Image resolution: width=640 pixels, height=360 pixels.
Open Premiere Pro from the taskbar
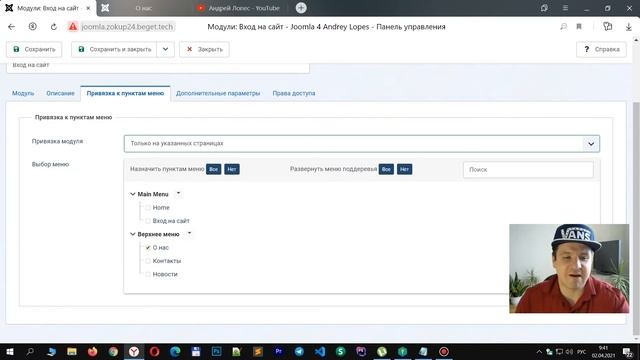278,351
